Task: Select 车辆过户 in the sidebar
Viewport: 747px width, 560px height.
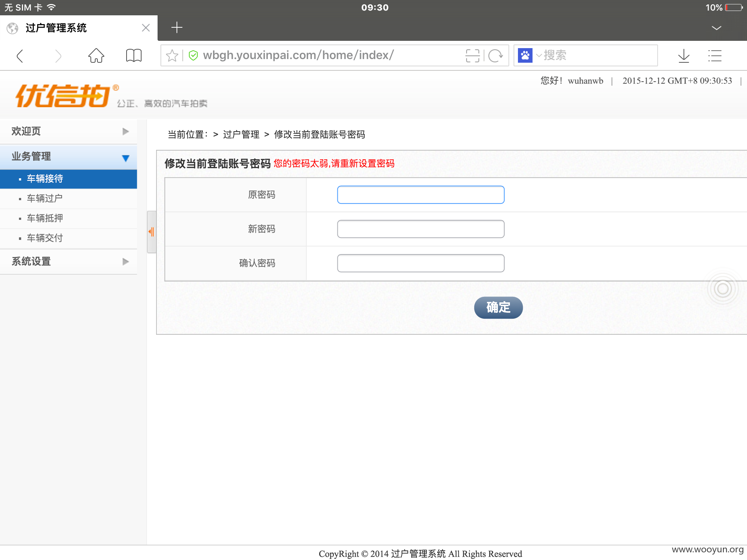Action: [x=69, y=198]
